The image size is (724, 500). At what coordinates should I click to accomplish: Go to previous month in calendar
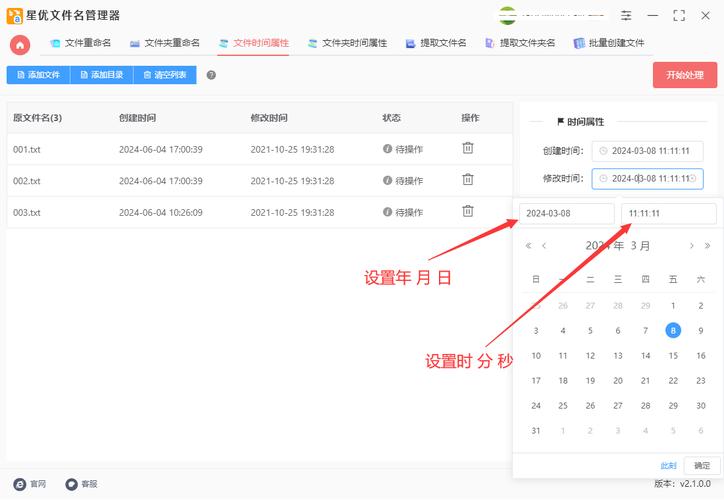tap(544, 246)
